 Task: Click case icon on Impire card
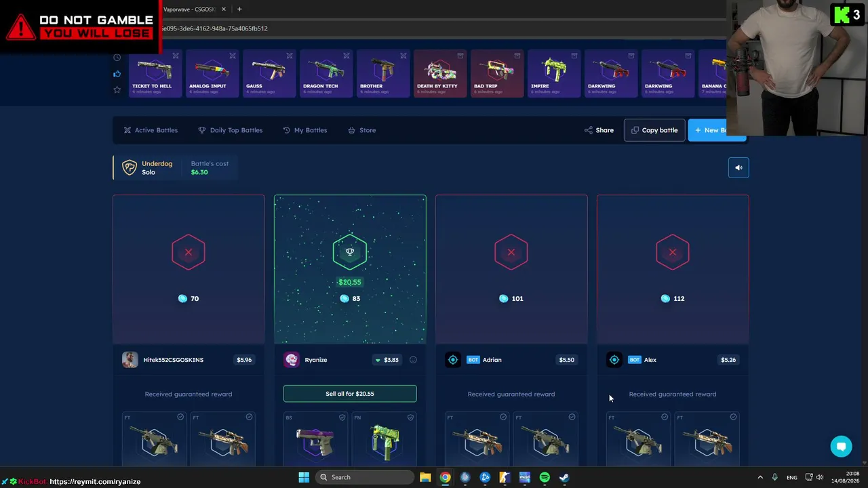tap(574, 56)
